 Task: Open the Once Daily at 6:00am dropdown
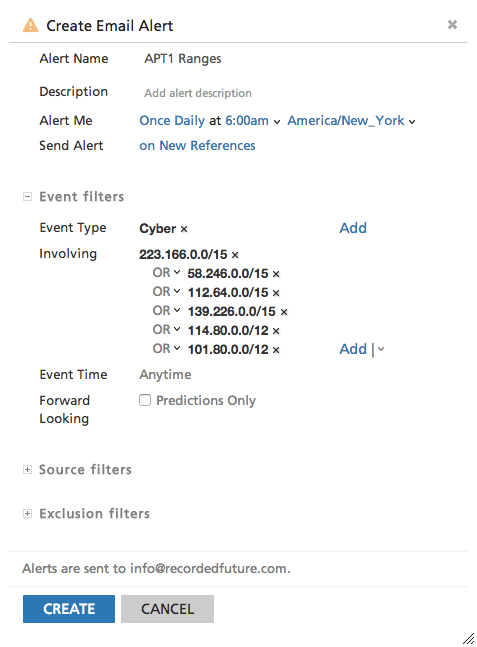click(210, 121)
